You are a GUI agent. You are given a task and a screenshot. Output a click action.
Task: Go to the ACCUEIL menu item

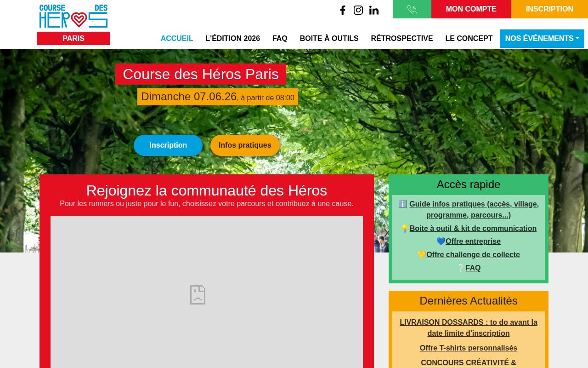[x=177, y=39]
